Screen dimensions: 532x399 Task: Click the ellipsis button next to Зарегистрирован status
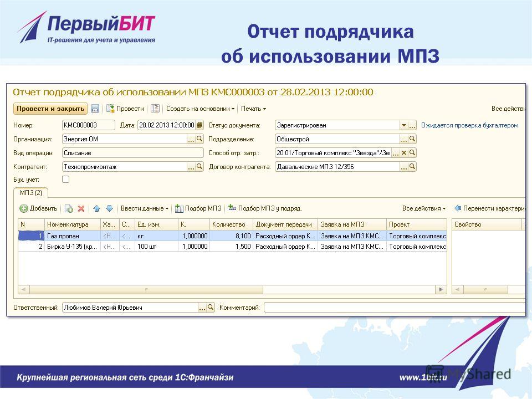coord(412,126)
